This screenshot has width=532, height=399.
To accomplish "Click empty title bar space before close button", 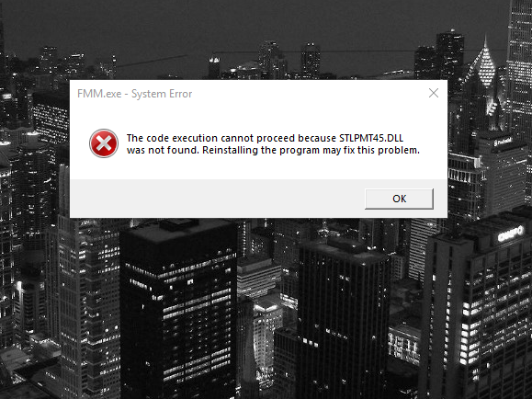I will (x=305, y=94).
